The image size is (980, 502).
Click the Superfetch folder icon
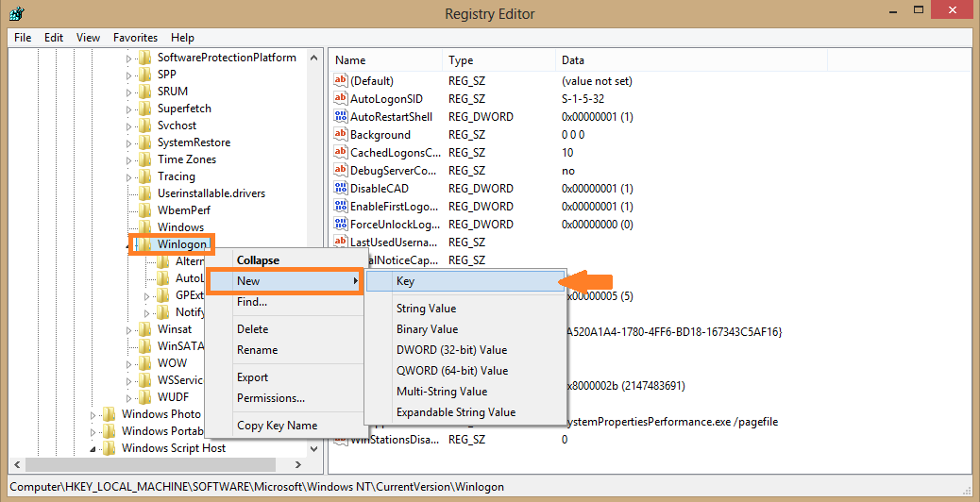coord(145,109)
